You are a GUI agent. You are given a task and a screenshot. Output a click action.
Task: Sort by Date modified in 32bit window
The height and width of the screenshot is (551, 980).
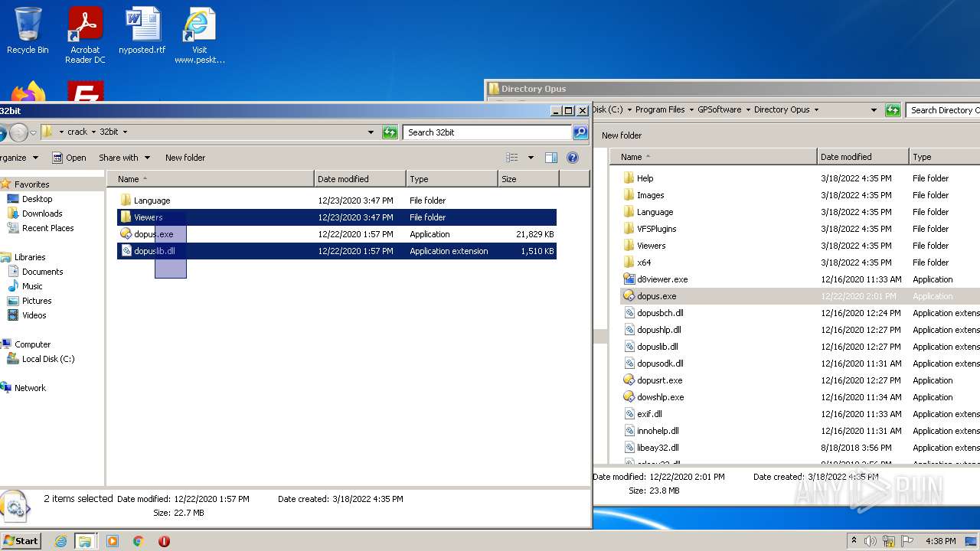pyautogui.click(x=360, y=179)
